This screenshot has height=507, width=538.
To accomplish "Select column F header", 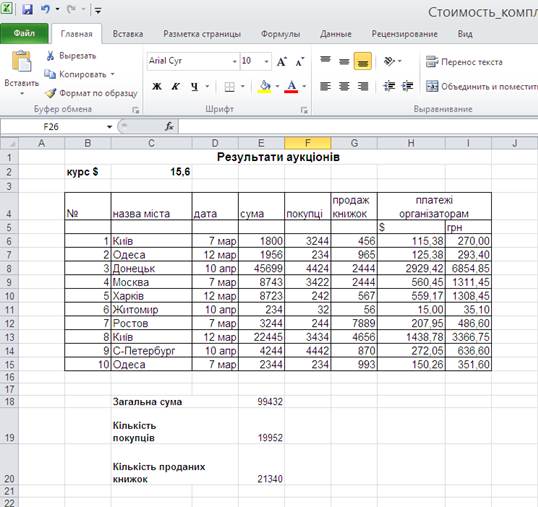I will point(307,143).
